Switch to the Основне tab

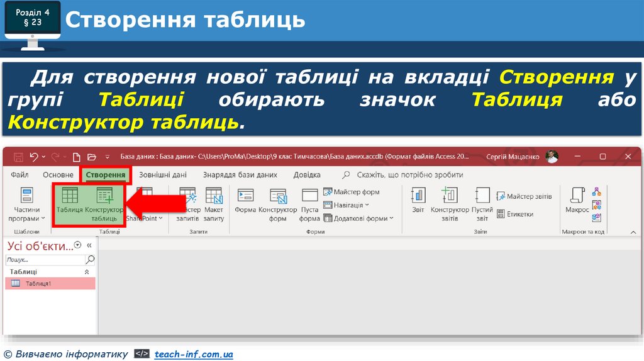[x=58, y=175]
